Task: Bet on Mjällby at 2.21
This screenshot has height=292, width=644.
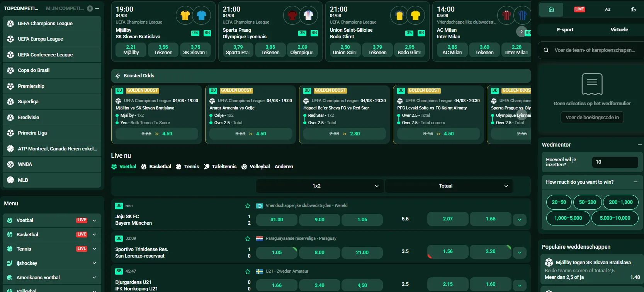Action: tap(131, 50)
